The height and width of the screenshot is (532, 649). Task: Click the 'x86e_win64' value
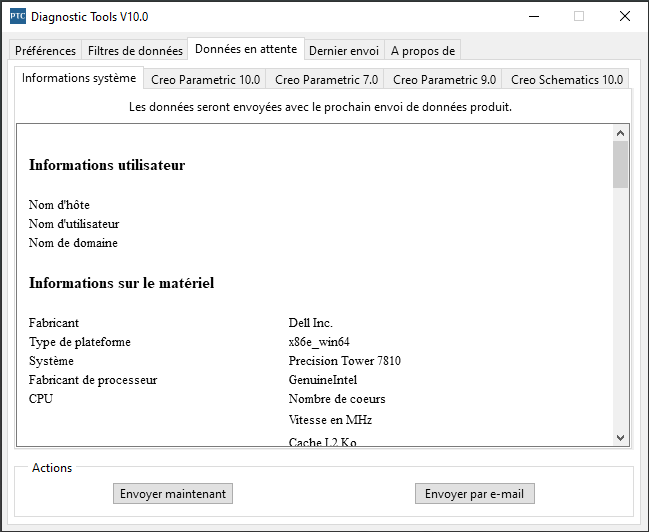[319, 342]
